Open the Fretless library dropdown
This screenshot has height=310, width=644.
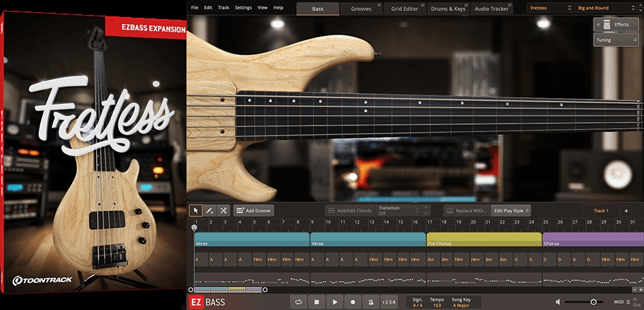(550, 7)
